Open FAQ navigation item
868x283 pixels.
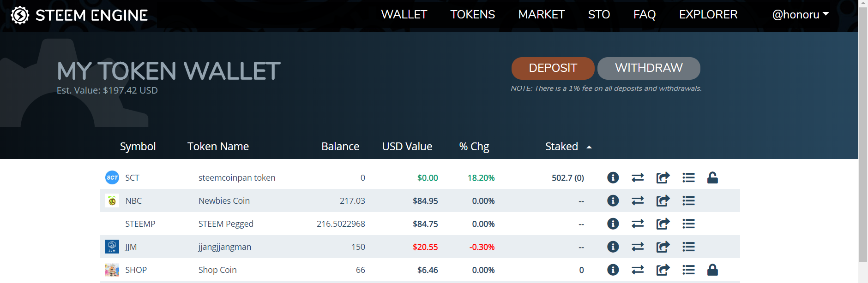click(x=645, y=15)
